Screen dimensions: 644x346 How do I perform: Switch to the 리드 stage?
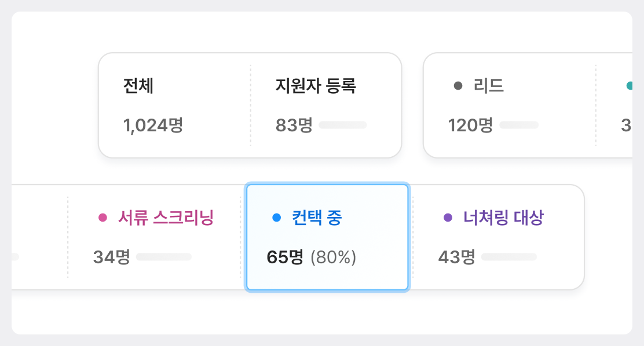488,86
